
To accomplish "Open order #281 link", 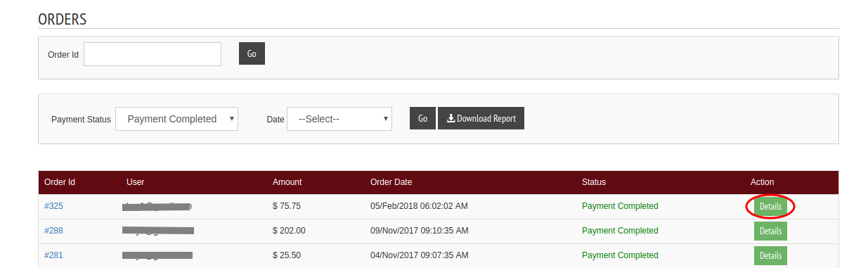I will (x=53, y=255).
